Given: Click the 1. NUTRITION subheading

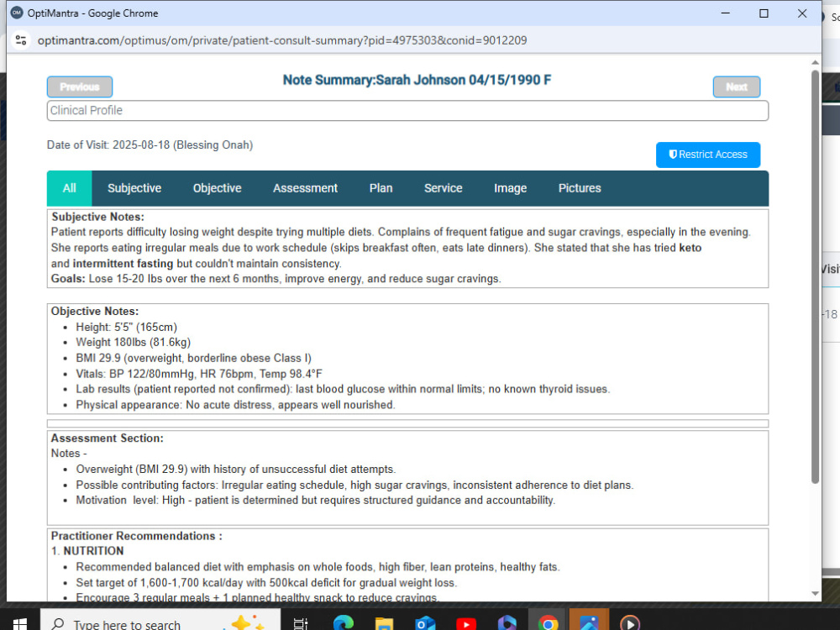Looking at the screenshot, I should coord(87,551).
